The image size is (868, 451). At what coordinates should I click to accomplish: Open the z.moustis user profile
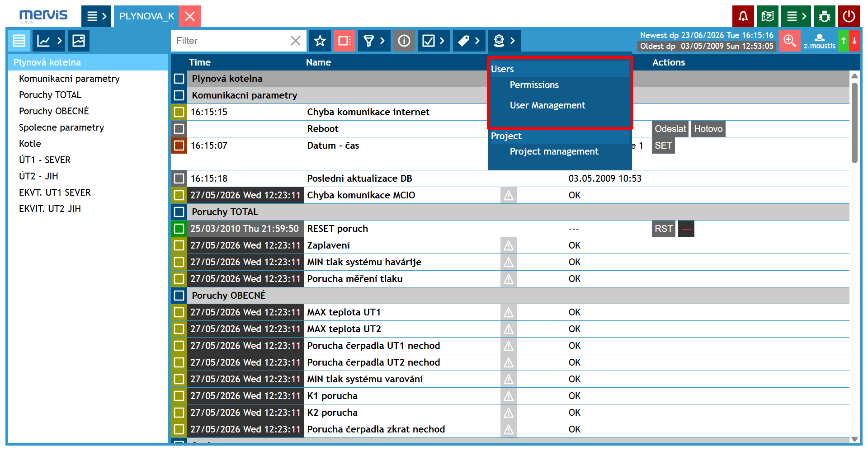(819, 41)
